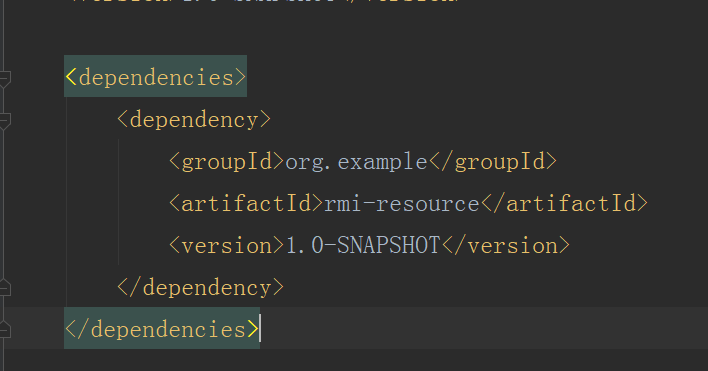708x371 pixels.
Task: Click the rmi-resource artifact value
Action: point(402,204)
